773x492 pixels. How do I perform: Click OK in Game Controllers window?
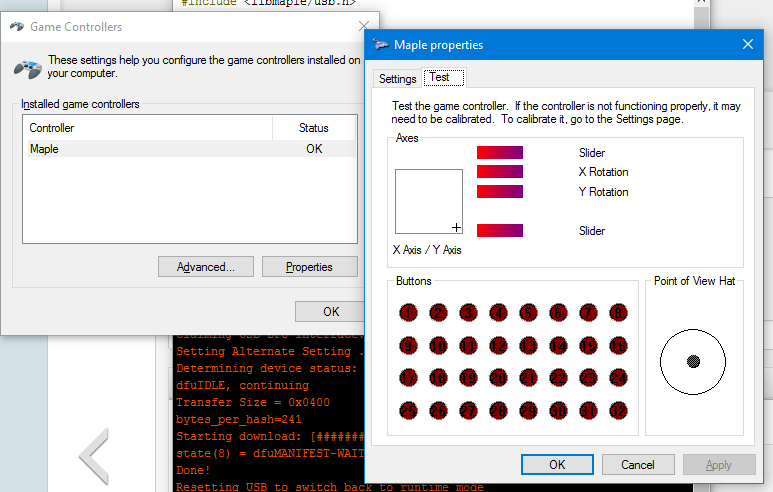(330, 312)
